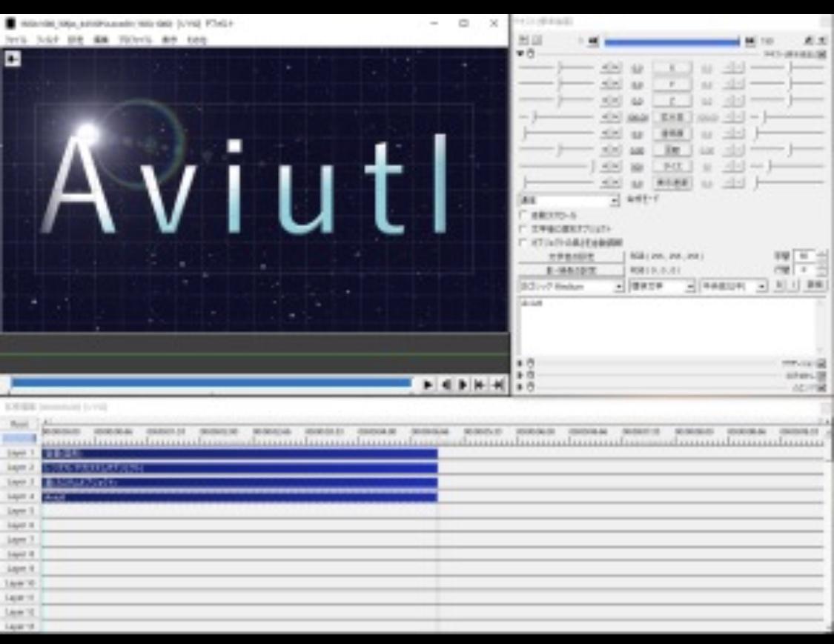The width and height of the screenshot is (834, 644).
Task: Step back one frame in the preview
Action: 446,385
